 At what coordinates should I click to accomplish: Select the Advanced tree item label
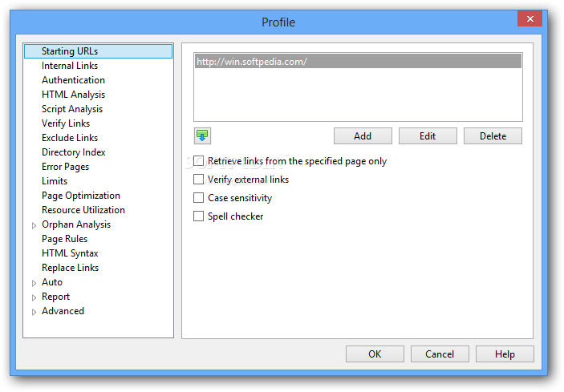[63, 311]
